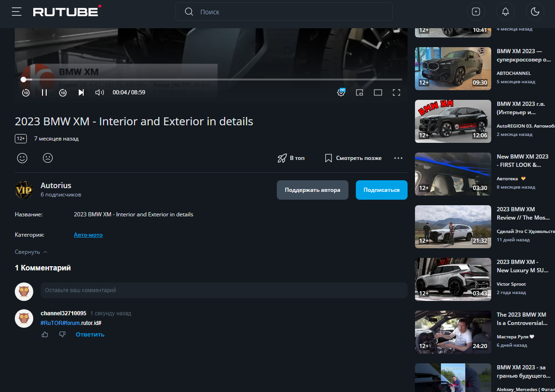Click comment input field
Screen dimensions: 555x392
224,290
